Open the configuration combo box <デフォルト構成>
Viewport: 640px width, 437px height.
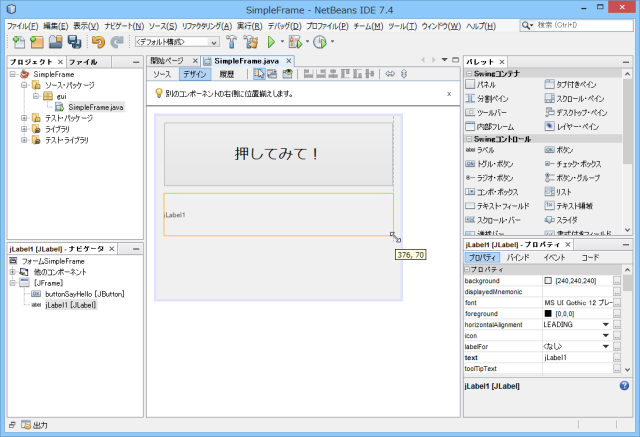177,42
